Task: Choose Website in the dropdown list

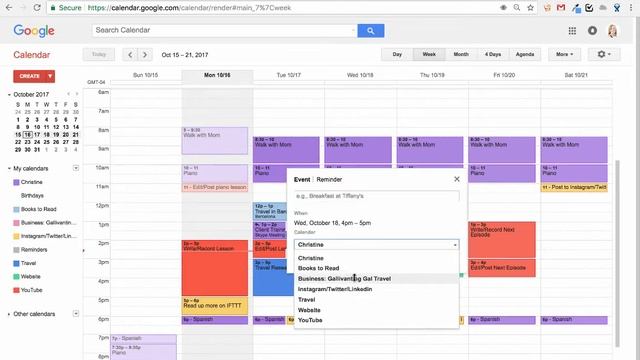Action: coord(376,310)
